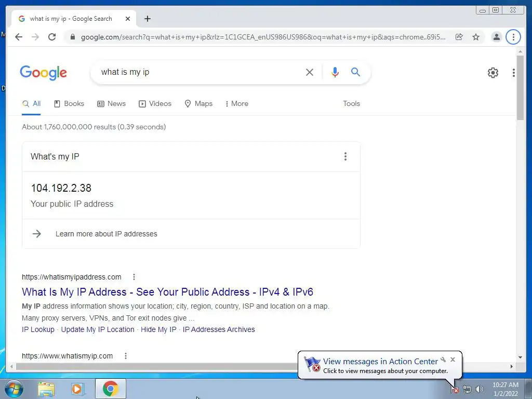The height and width of the screenshot is (399, 532).
Task: Start a voice search with microphone
Action: 335,72
